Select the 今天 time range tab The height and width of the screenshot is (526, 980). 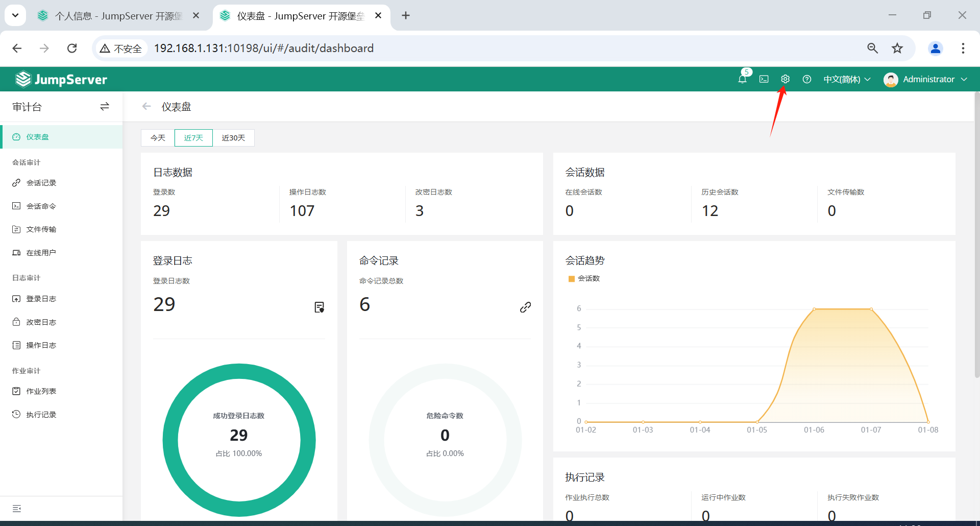pos(158,138)
